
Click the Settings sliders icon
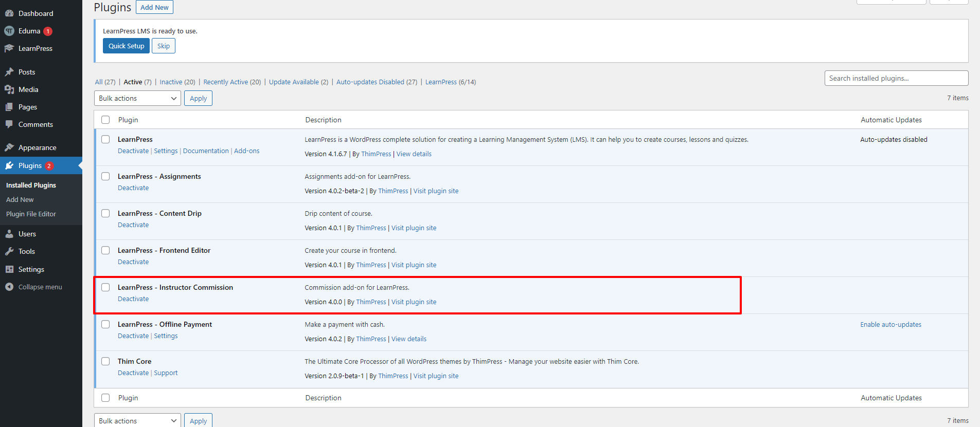click(9, 269)
